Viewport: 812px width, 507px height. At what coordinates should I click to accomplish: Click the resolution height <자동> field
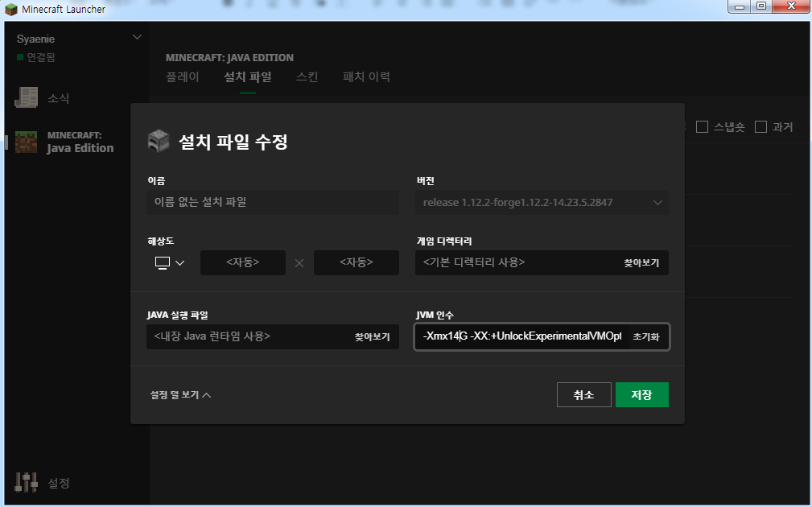(x=357, y=262)
